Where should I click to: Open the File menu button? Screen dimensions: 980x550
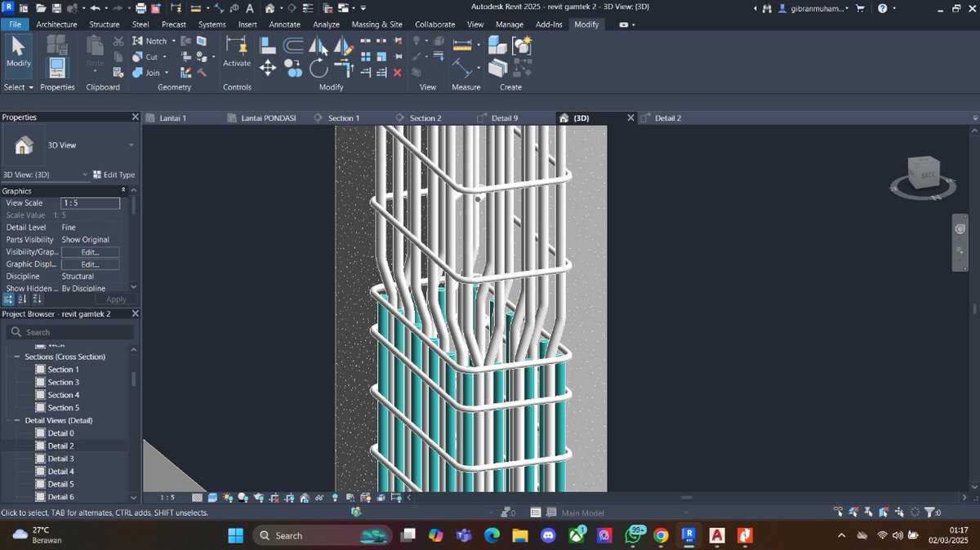15,24
